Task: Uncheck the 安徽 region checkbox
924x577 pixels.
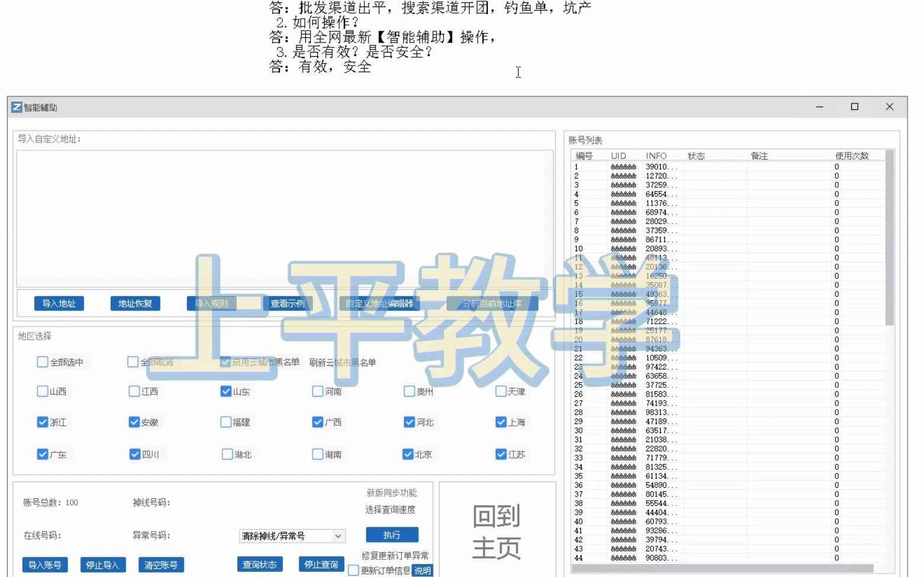Action: [134, 422]
